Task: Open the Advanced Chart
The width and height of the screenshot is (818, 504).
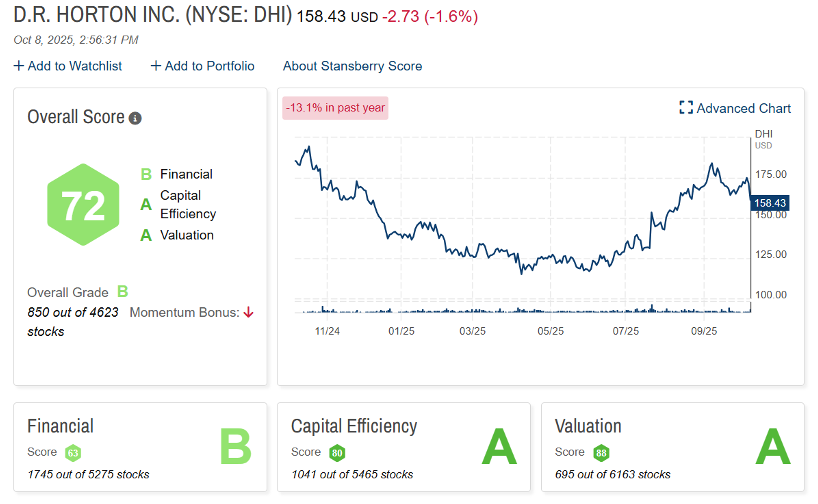Action: coord(743,108)
